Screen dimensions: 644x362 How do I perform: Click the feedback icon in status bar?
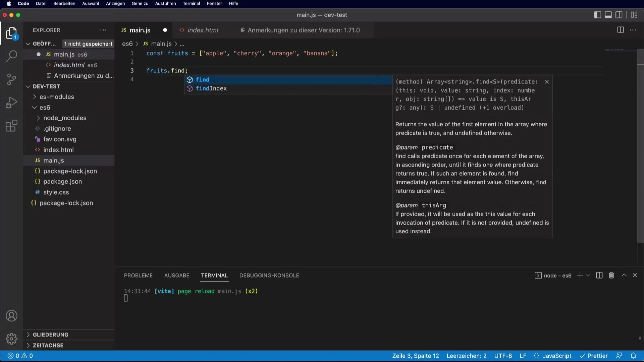[619, 356]
